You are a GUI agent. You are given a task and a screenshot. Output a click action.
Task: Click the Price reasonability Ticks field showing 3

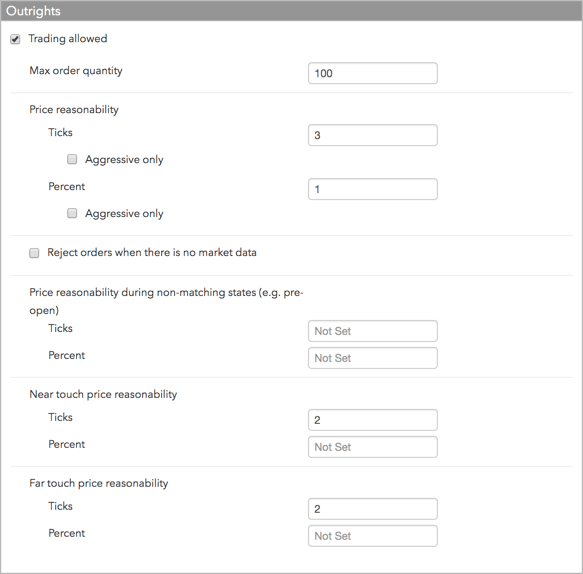pos(373,135)
